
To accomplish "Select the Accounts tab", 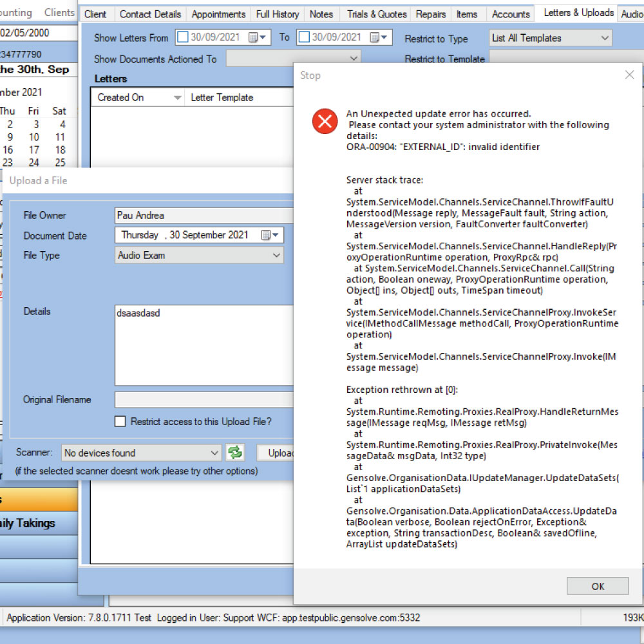I will [511, 14].
